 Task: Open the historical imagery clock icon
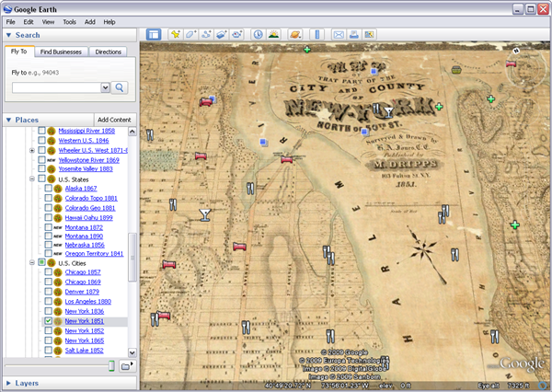(x=259, y=35)
